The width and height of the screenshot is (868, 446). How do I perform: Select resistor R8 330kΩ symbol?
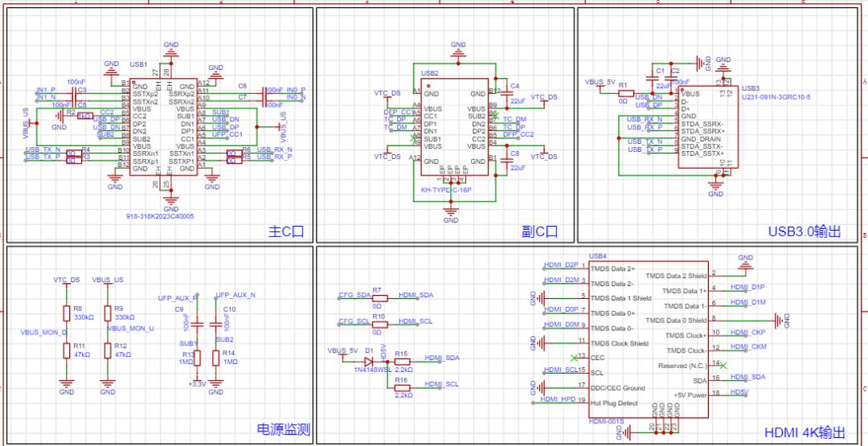[67, 313]
